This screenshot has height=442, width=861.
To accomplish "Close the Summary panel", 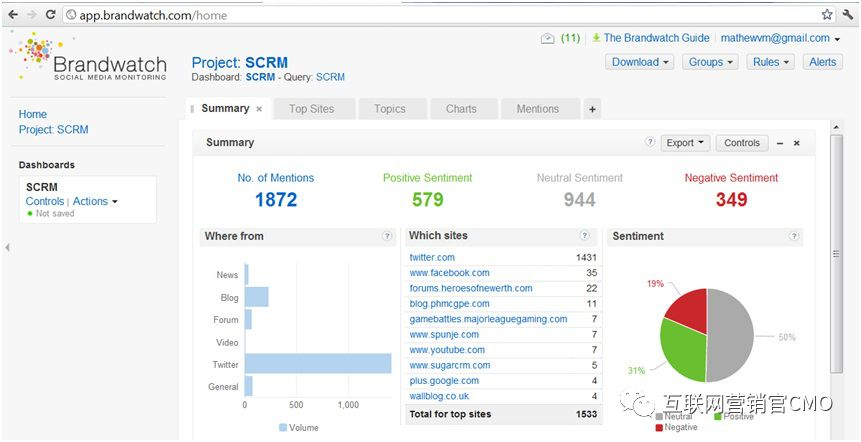I will coord(797,143).
